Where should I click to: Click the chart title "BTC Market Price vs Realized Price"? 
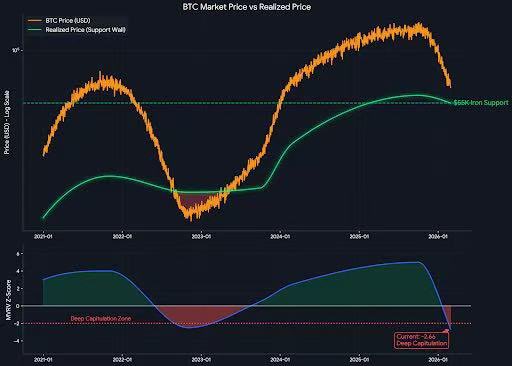[x=247, y=7]
